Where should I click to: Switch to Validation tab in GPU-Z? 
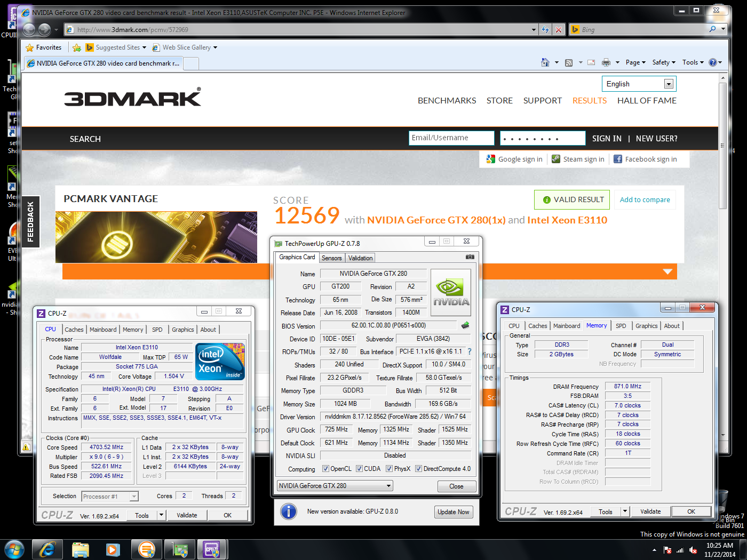(360, 258)
